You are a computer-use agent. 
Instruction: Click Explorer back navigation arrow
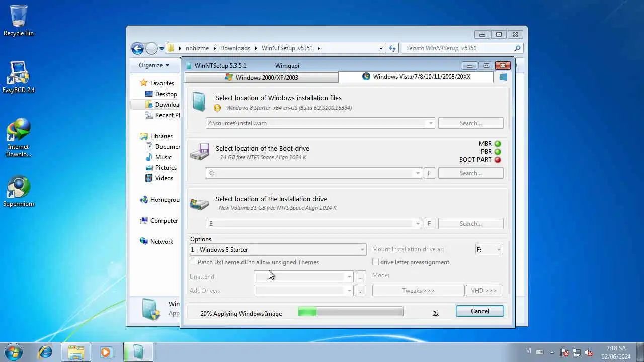pyautogui.click(x=137, y=48)
